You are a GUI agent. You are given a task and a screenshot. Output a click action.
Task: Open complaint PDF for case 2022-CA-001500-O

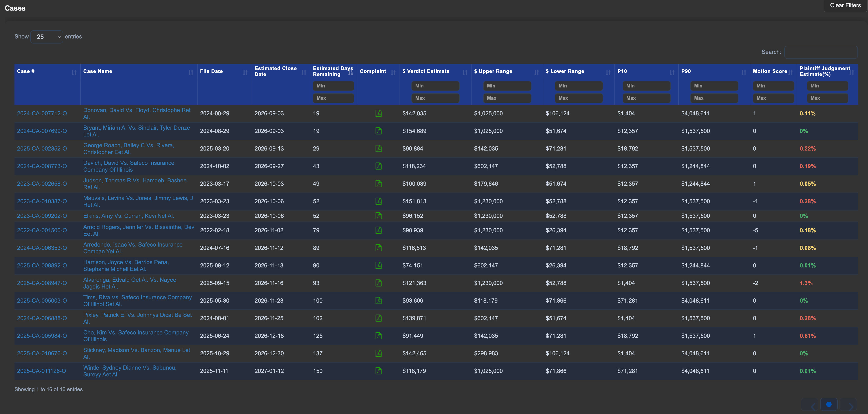click(x=378, y=230)
